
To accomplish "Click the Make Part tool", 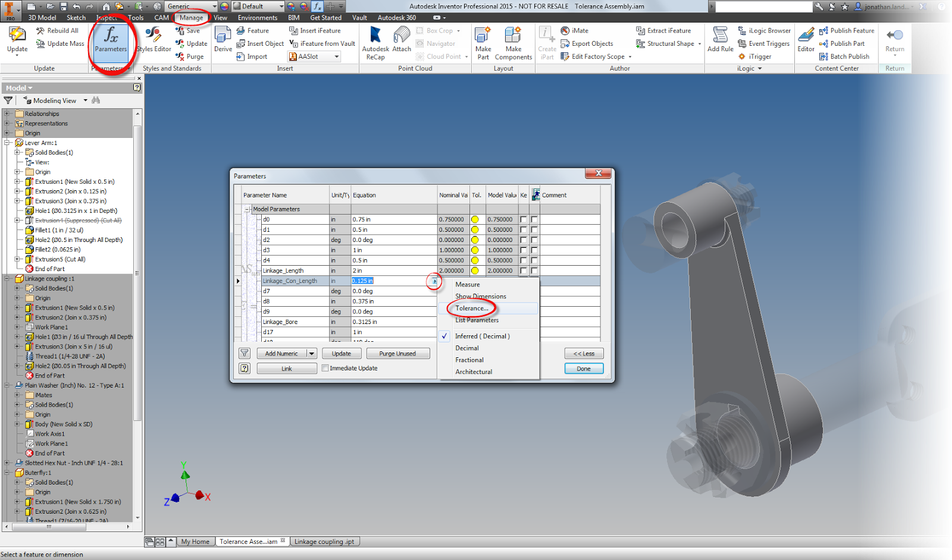I will (x=483, y=43).
